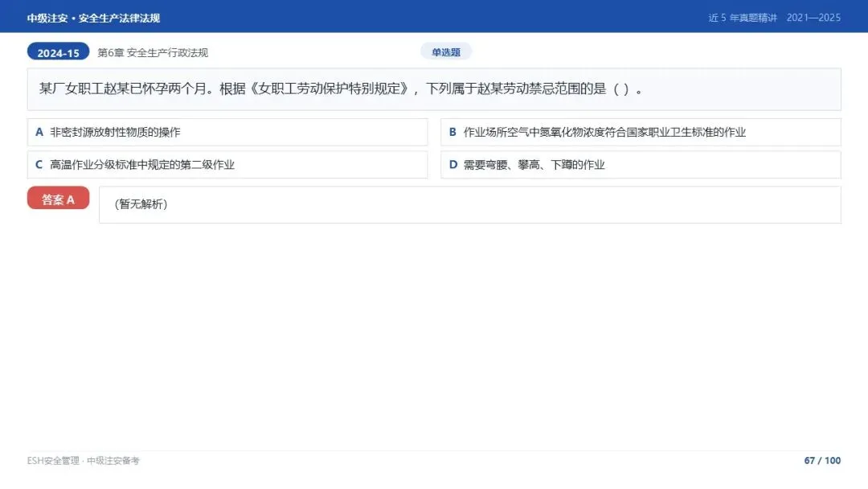Click the 答案 A red answer badge
868x489 pixels.
[58, 199]
